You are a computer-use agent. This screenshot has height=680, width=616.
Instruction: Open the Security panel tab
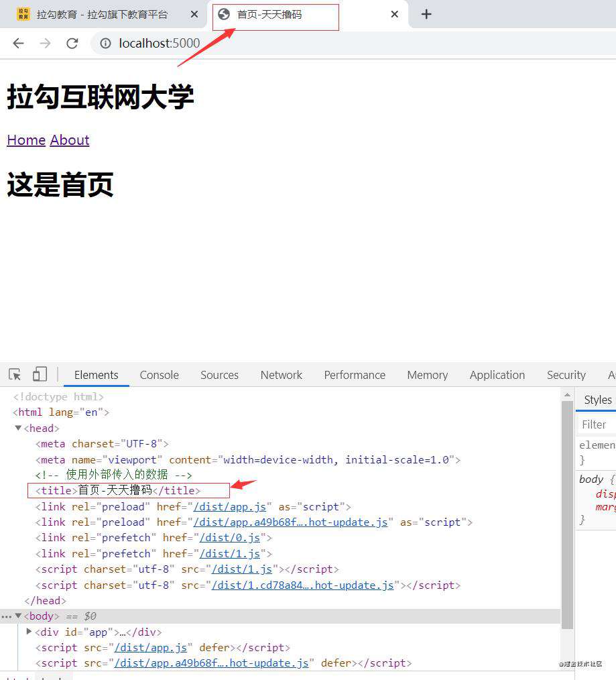[x=566, y=375]
